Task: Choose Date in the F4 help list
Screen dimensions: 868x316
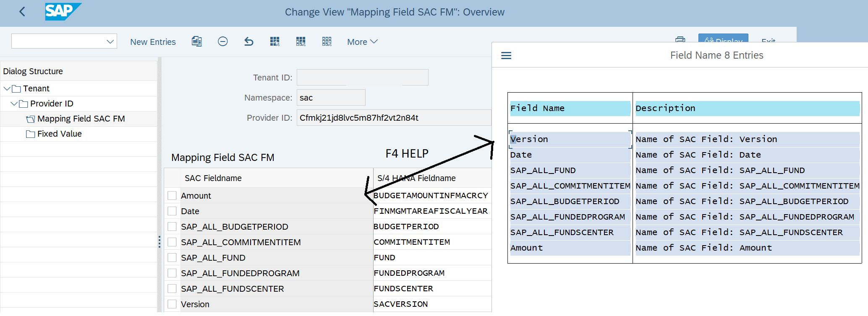Action: (570, 155)
